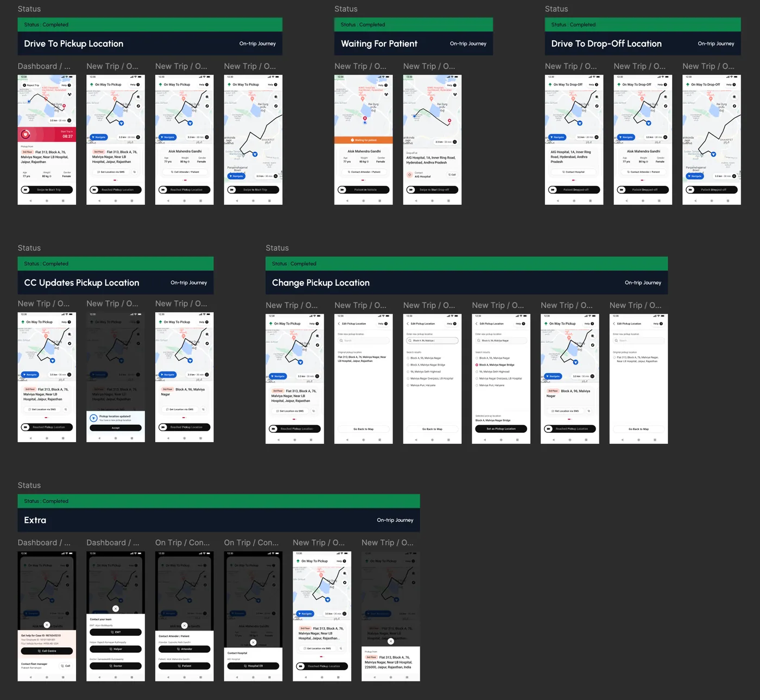Viewport: 760px width, 700px height.
Task: Click the Helper call button
Action: coord(116,649)
